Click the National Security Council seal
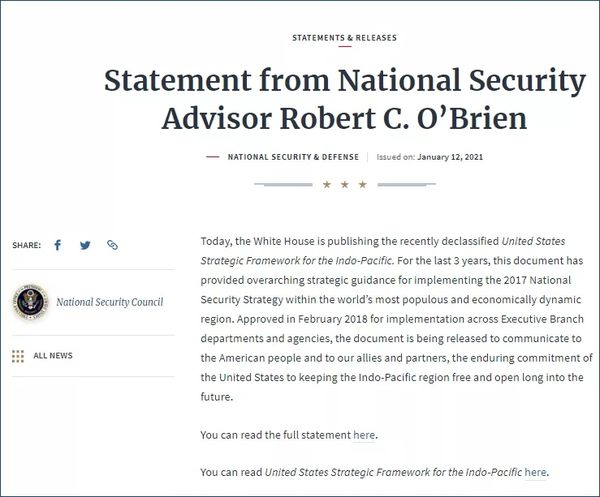600x497 pixels. [x=30, y=301]
